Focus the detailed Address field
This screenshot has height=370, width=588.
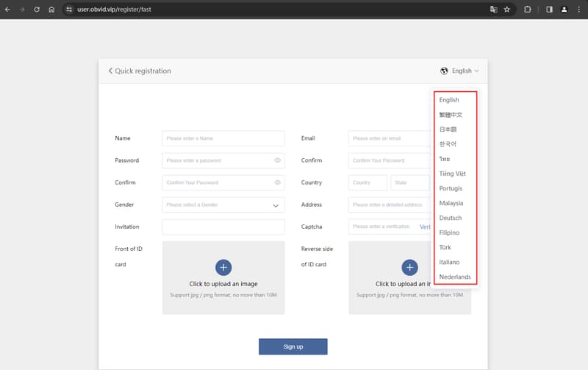click(x=390, y=205)
